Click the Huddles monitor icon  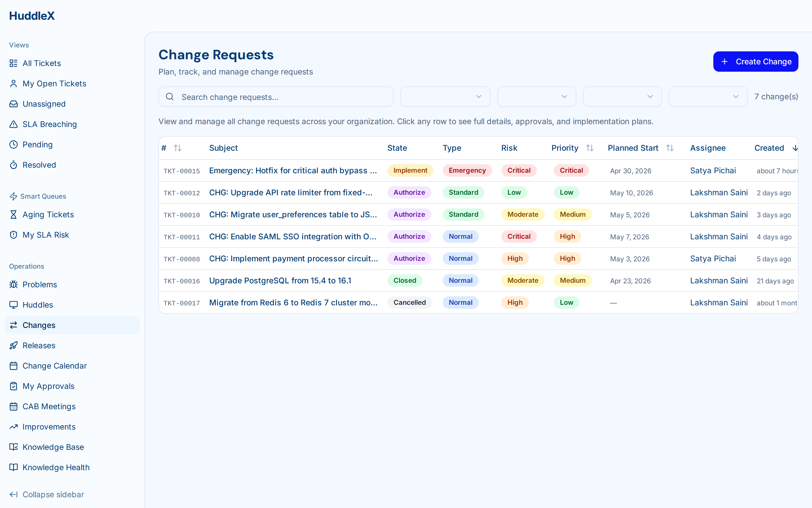pos(14,305)
